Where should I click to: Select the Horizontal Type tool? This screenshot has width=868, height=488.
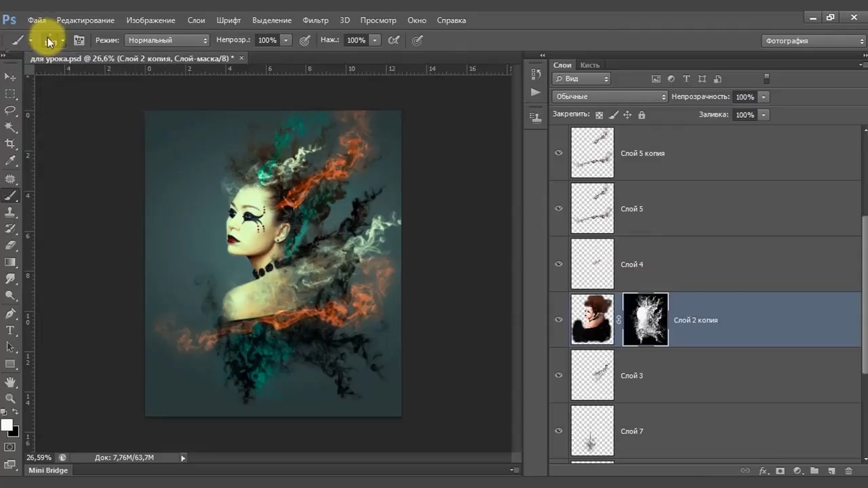coord(10,331)
